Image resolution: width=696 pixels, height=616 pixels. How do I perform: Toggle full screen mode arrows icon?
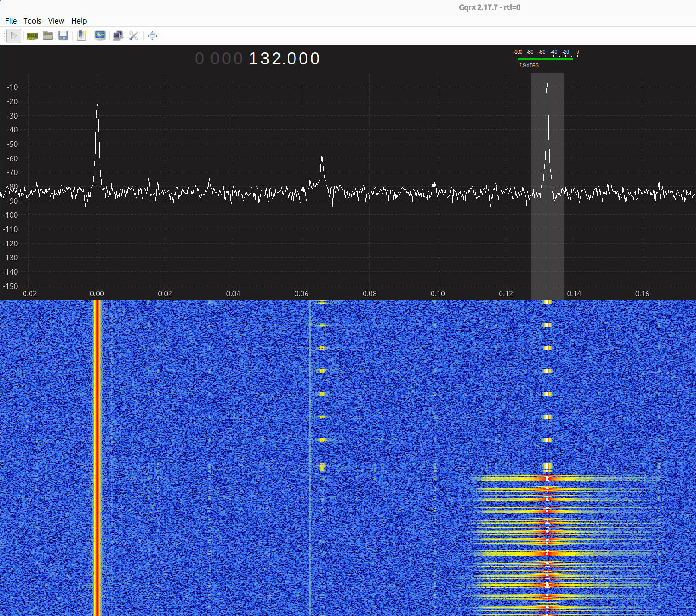coord(152,36)
